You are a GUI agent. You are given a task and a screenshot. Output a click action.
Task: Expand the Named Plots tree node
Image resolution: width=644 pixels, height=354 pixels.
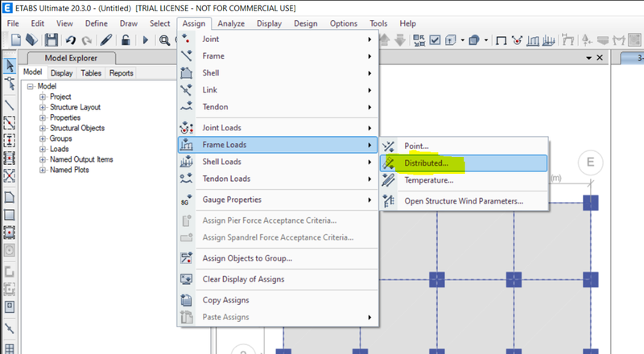tap(43, 170)
